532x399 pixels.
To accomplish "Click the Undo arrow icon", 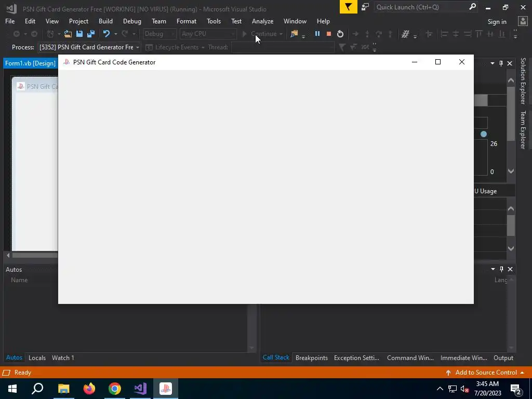I will pyautogui.click(x=106, y=34).
